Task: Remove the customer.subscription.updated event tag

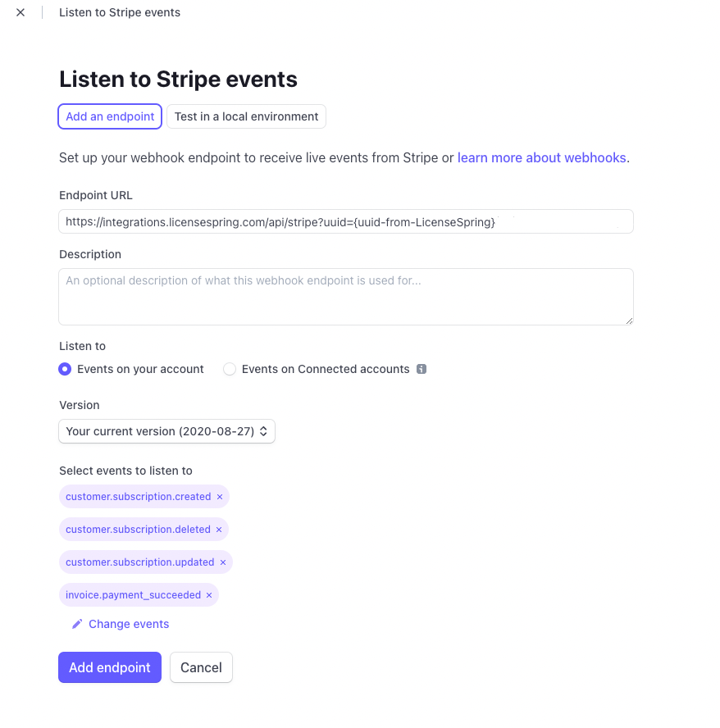Action: coord(222,562)
